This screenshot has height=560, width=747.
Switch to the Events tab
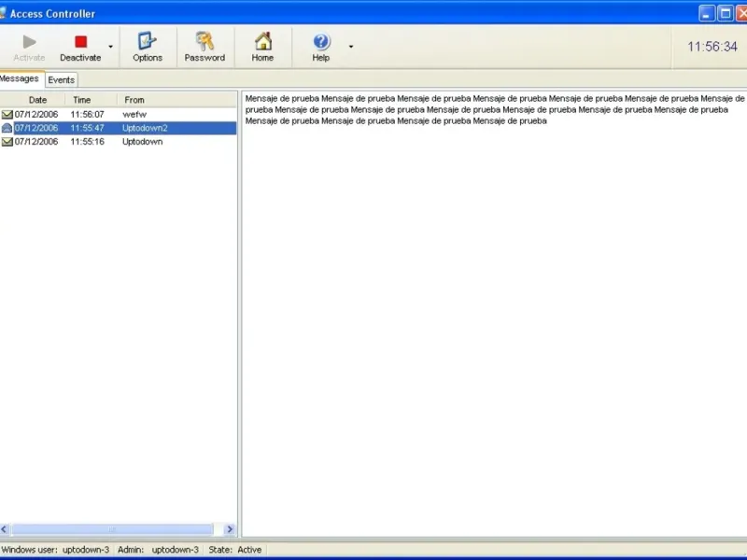point(61,80)
